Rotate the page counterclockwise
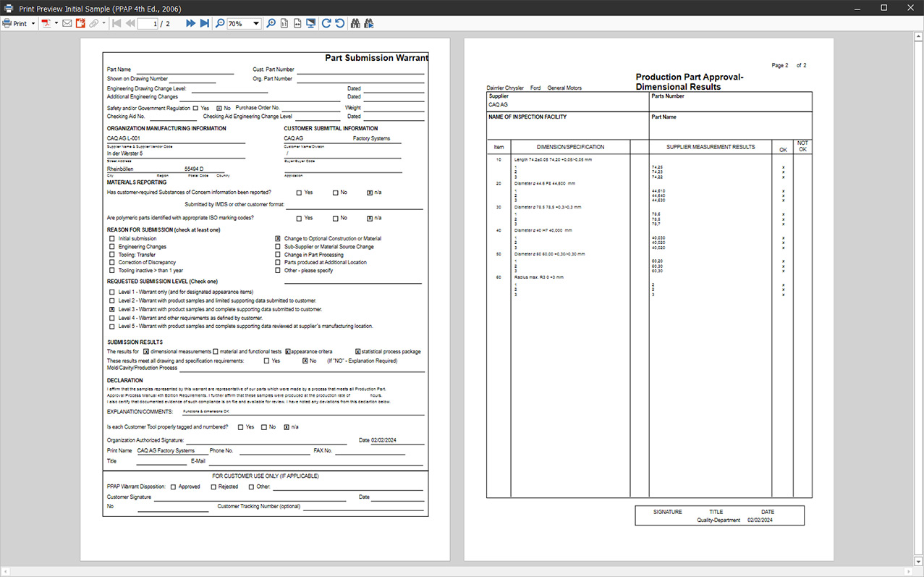This screenshot has width=924, height=577. click(x=339, y=24)
